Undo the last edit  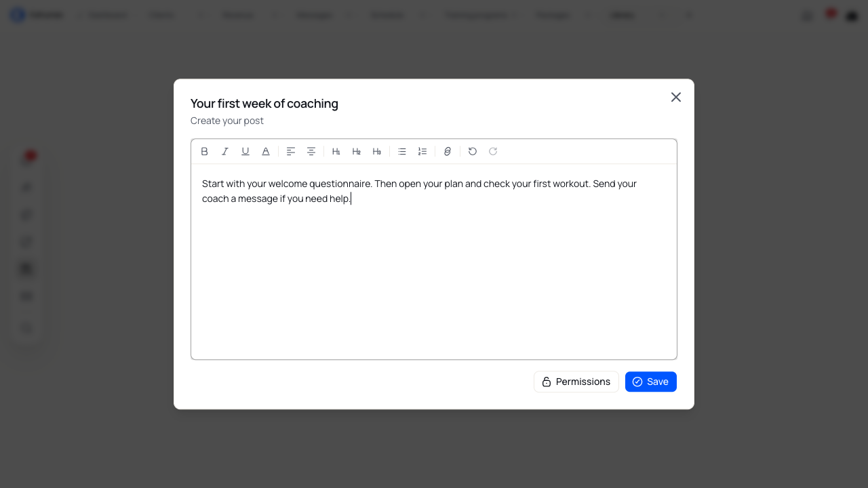pos(473,151)
